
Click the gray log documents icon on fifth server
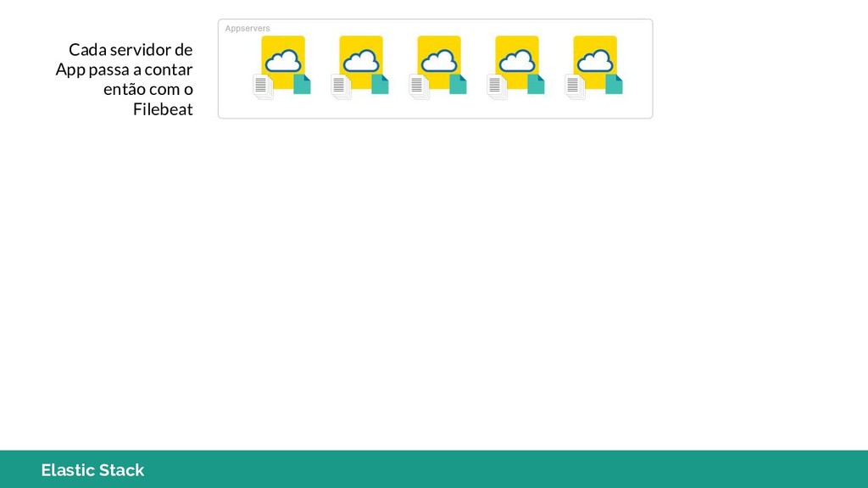(x=576, y=87)
